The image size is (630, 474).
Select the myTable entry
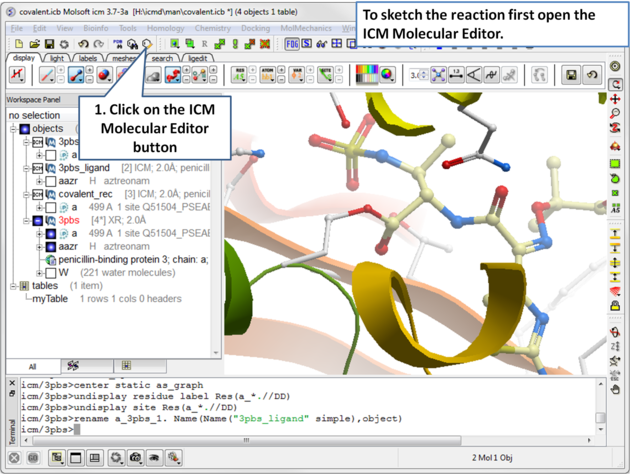tap(50, 299)
